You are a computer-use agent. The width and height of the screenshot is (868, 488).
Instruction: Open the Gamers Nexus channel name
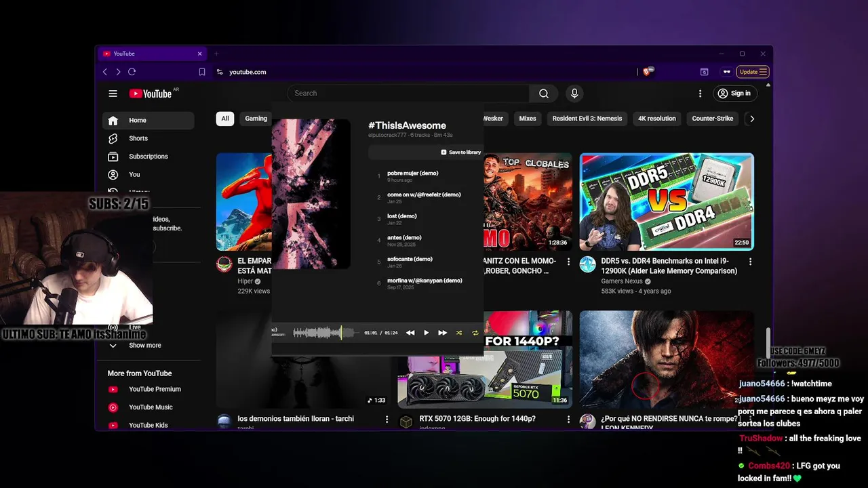(x=622, y=281)
